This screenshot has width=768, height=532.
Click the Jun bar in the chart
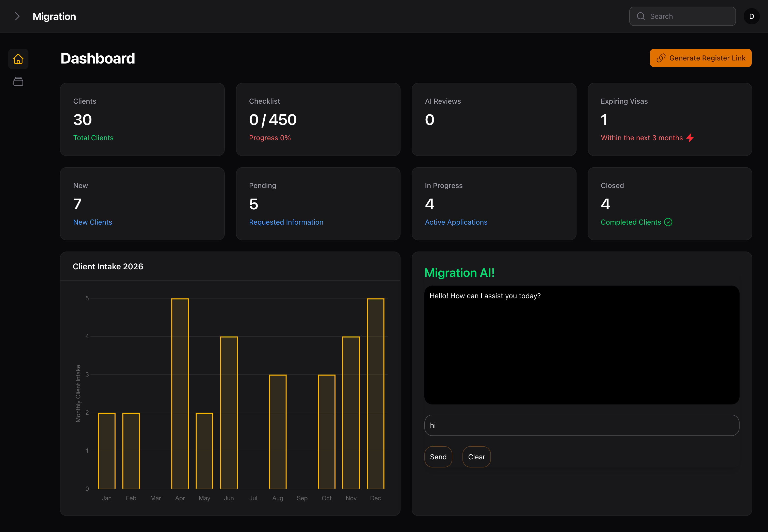tap(229, 413)
